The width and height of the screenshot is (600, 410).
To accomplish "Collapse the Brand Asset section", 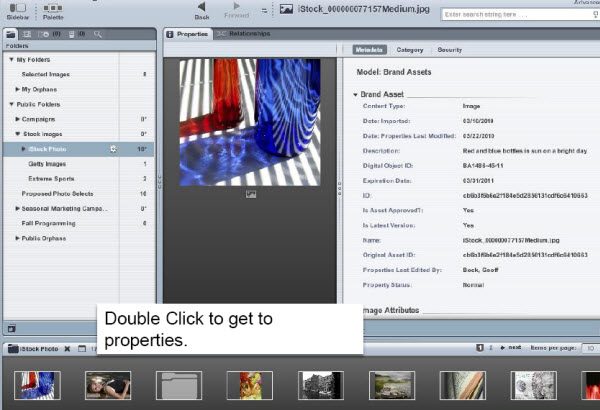I will click(x=355, y=95).
